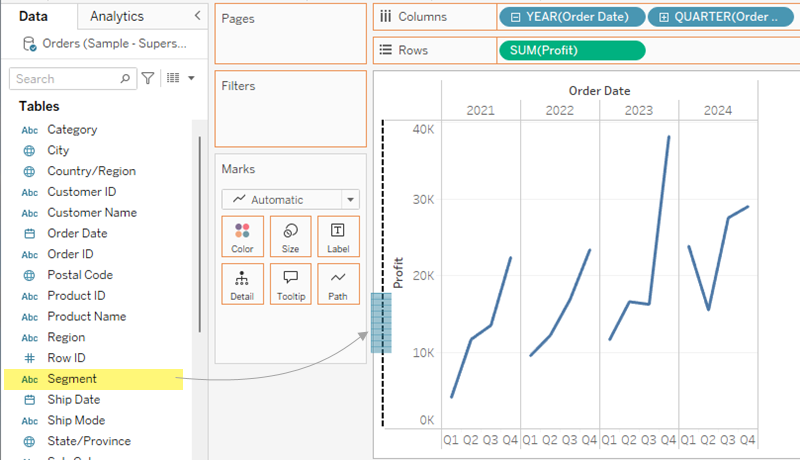800x460 pixels.
Task: Click the number sign icon beside Row ID
Action: (x=30, y=358)
